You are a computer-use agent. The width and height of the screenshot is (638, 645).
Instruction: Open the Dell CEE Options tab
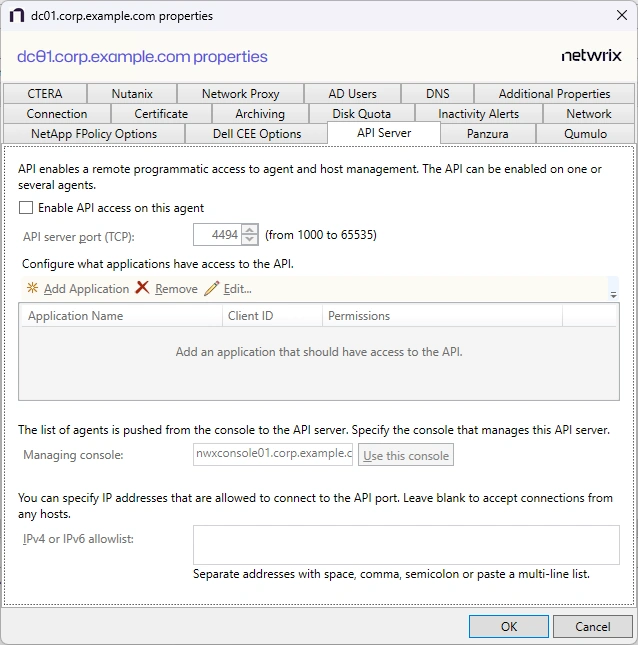[257, 134]
